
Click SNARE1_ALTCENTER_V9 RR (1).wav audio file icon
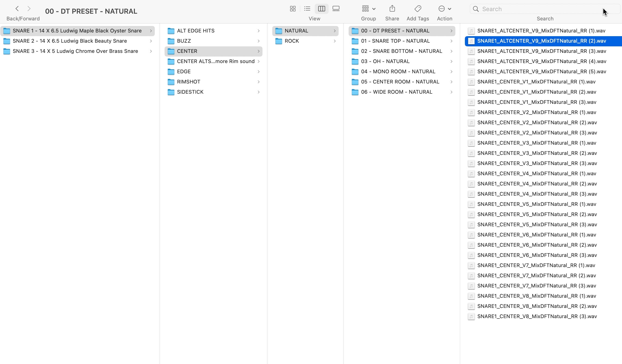pos(471,31)
